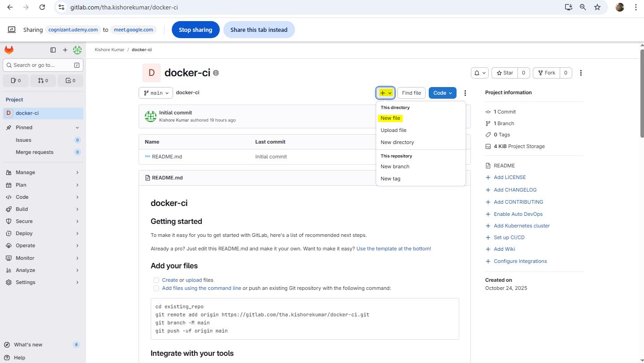
Task: Open the README.md file in the list
Action: tap(166, 157)
